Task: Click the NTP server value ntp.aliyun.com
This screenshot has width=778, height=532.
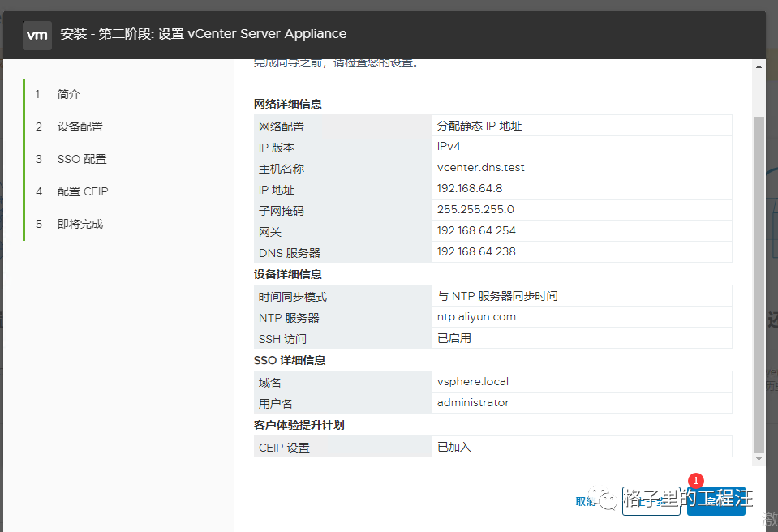Action: coord(476,317)
